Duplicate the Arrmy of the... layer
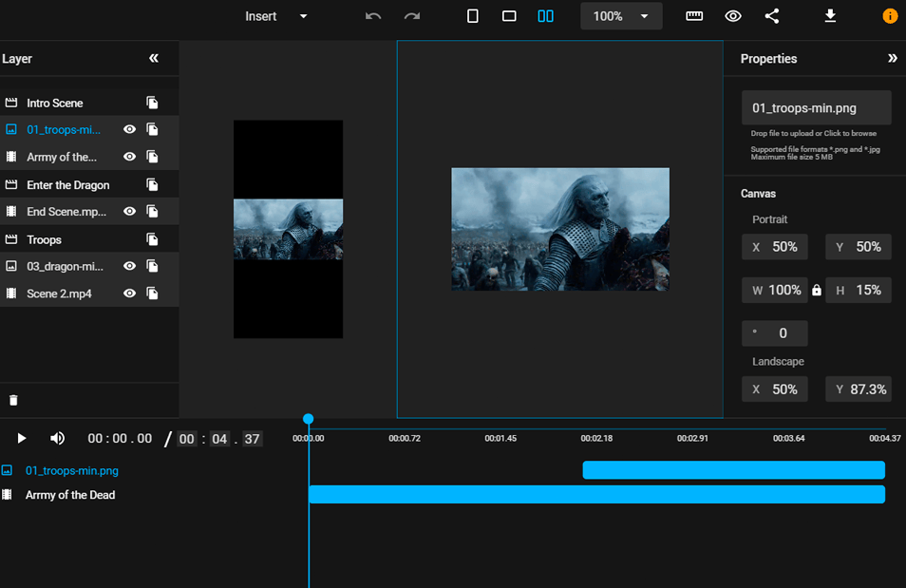 tap(152, 157)
